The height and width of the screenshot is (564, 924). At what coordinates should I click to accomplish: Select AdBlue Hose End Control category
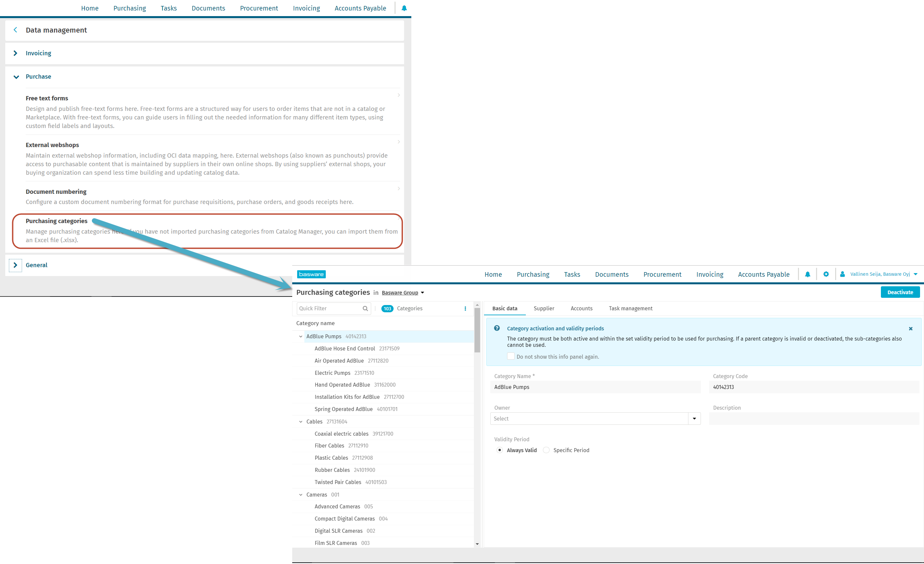[x=344, y=348]
